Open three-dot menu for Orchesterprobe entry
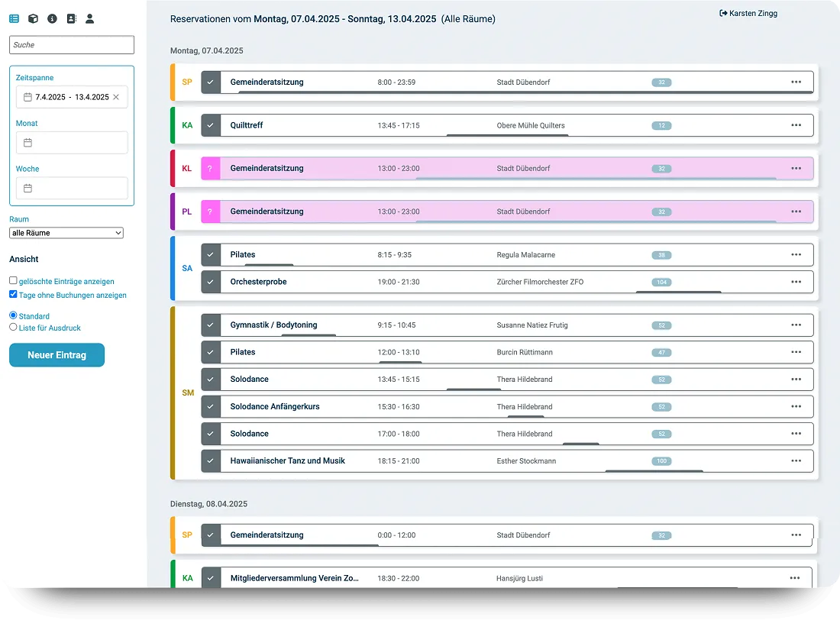The image size is (840, 630). point(796,282)
